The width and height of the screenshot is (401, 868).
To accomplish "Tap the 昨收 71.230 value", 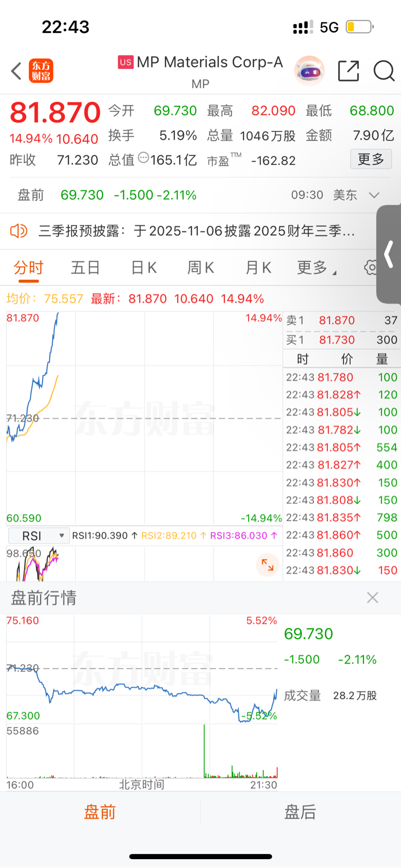I will tap(54, 160).
